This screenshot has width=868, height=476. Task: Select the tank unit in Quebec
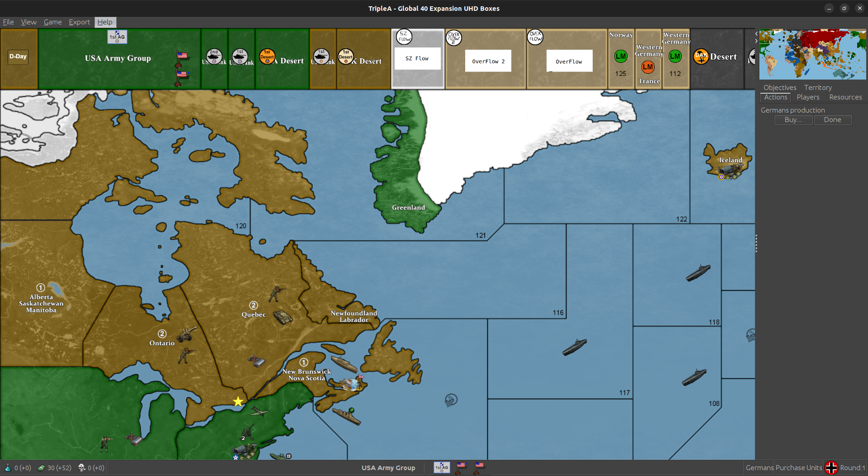coord(283,317)
